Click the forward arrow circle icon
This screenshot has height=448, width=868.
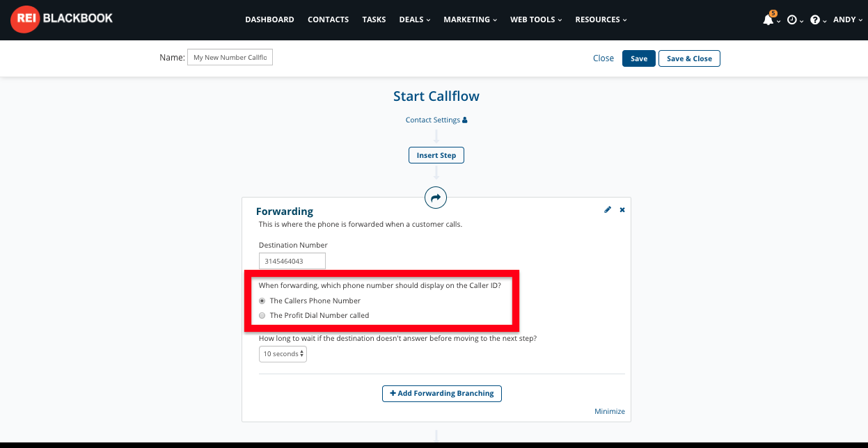point(436,198)
